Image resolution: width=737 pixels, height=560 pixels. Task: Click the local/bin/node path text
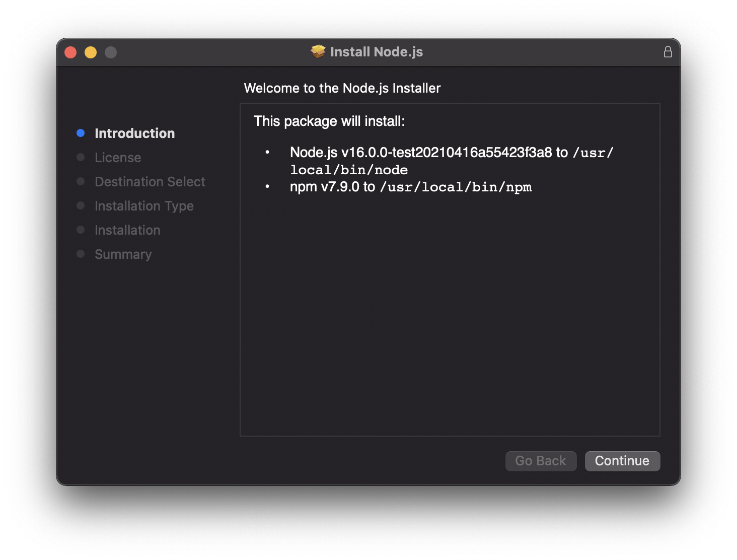[x=349, y=170]
